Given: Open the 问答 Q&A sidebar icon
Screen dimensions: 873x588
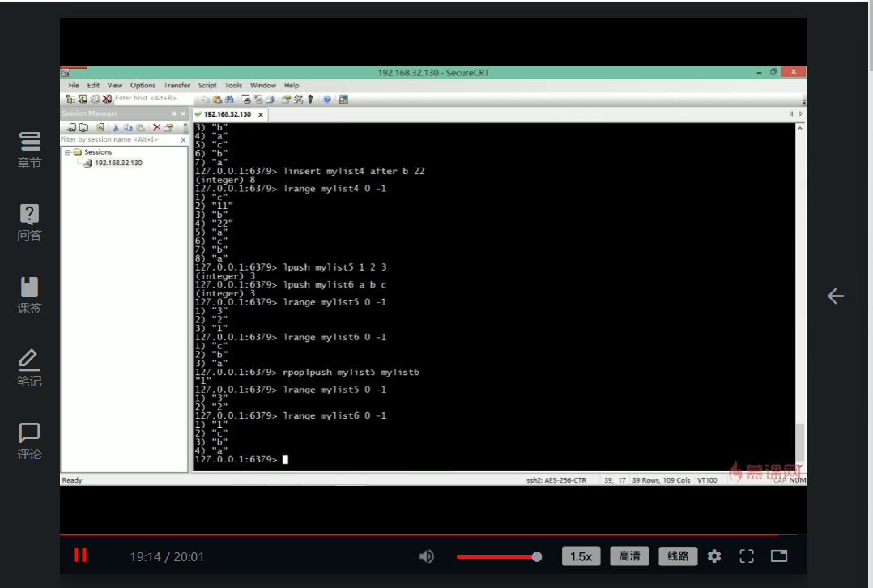Looking at the screenshot, I should (29, 222).
